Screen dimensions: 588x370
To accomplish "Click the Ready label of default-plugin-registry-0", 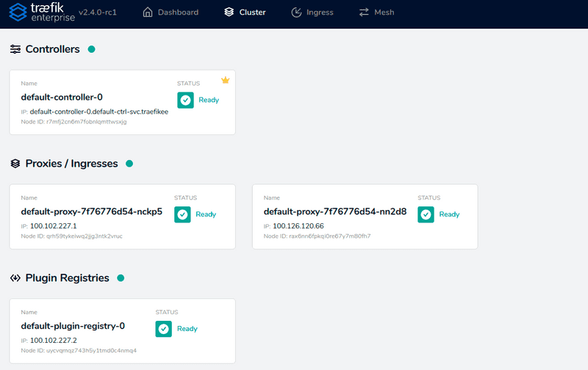I will 187,328.
